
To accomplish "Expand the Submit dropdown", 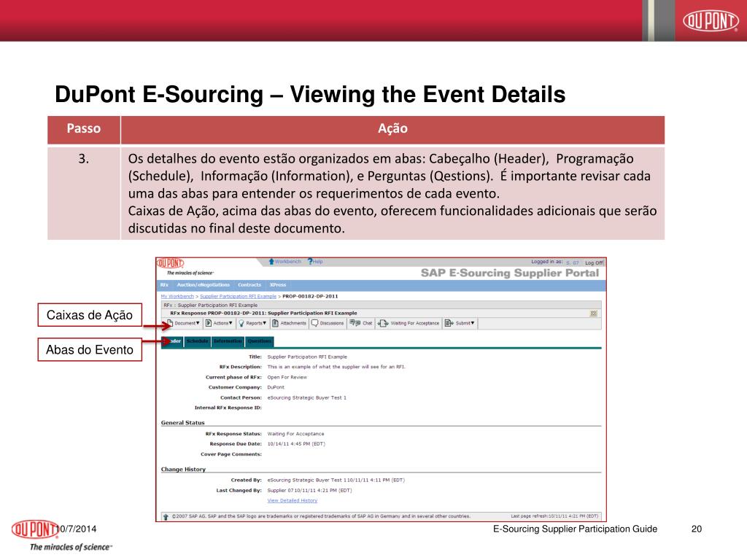I will click(x=460, y=323).
